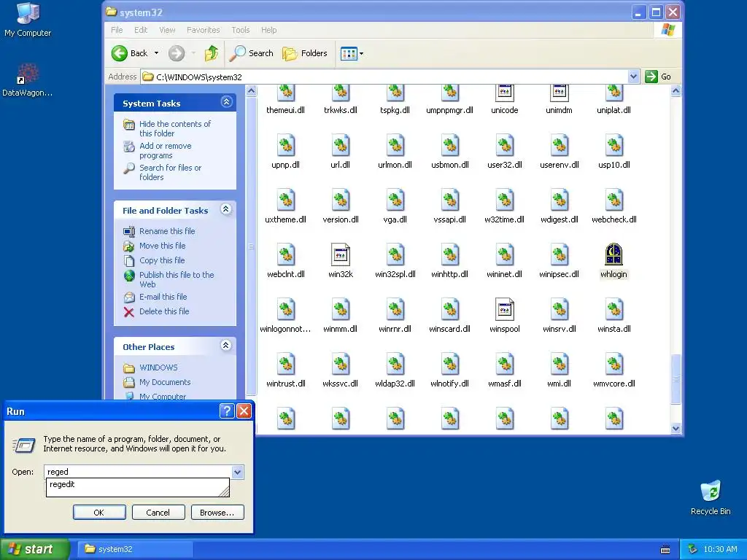Click the Start button
Screen dimensions: 747x560
[34, 549]
